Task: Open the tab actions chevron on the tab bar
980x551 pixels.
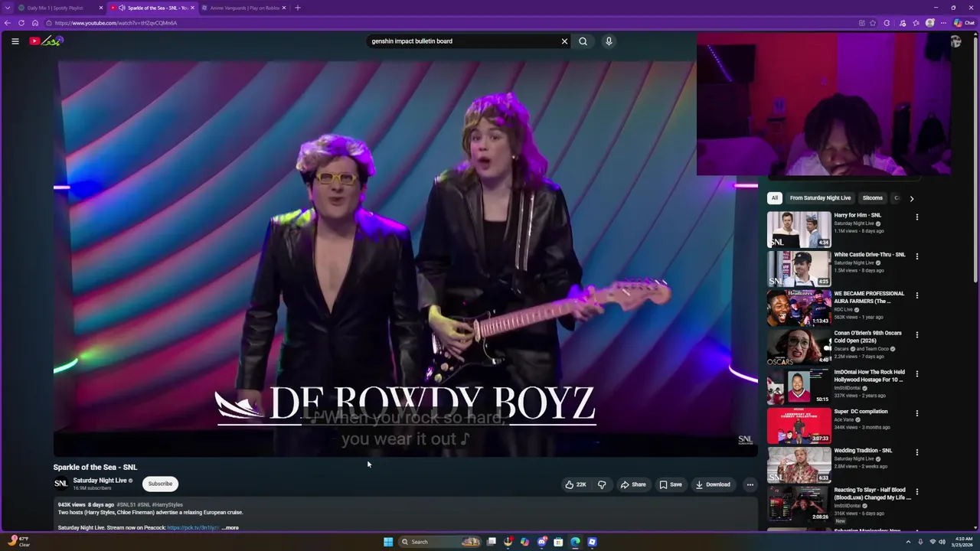Action: [x=8, y=8]
